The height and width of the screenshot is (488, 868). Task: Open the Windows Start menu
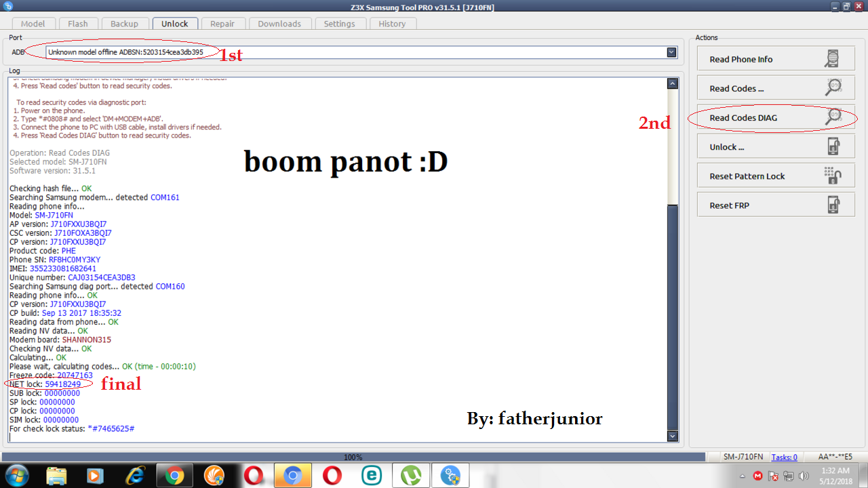(x=17, y=476)
